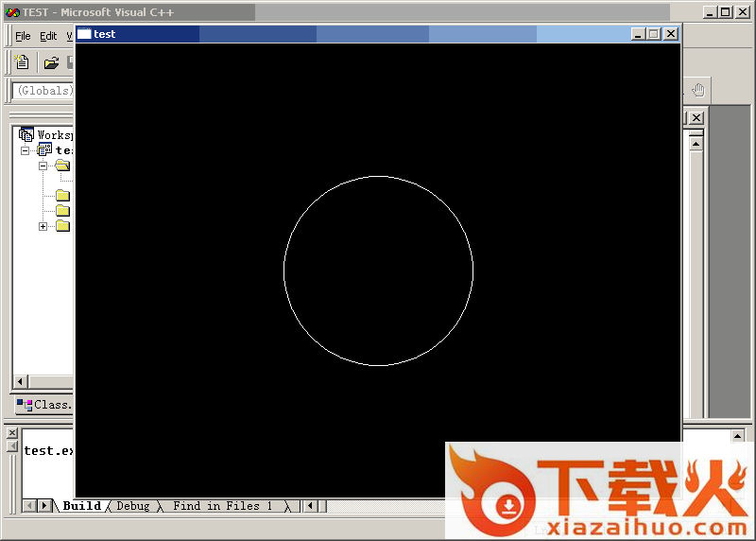The height and width of the screenshot is (541, 756).
Task: Open the Edit menu
Action: (48, 36)
